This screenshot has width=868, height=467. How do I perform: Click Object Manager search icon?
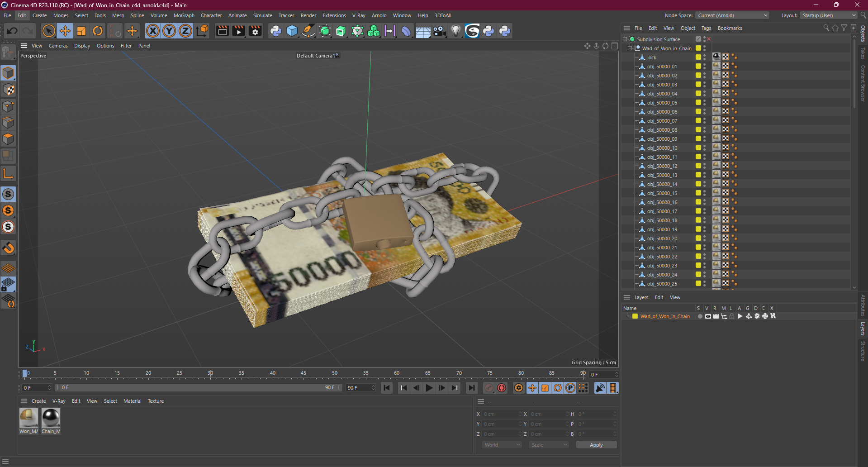[826, 28]
